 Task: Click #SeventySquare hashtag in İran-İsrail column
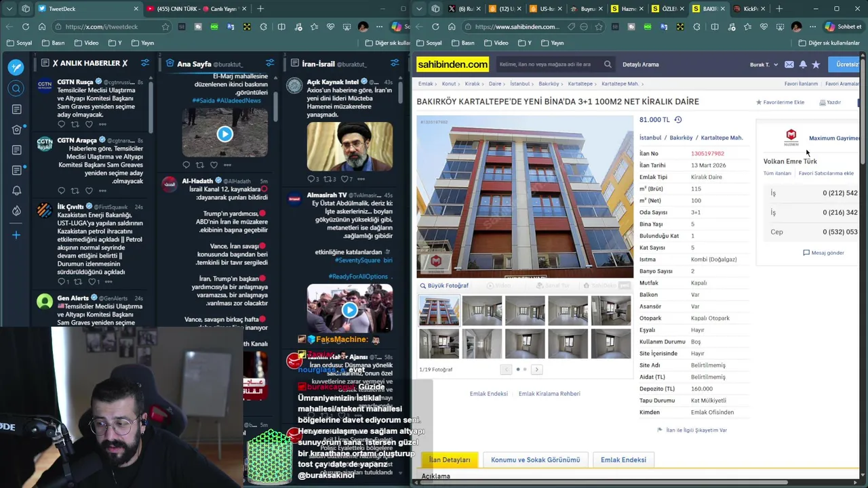click(x=356, y=260)
